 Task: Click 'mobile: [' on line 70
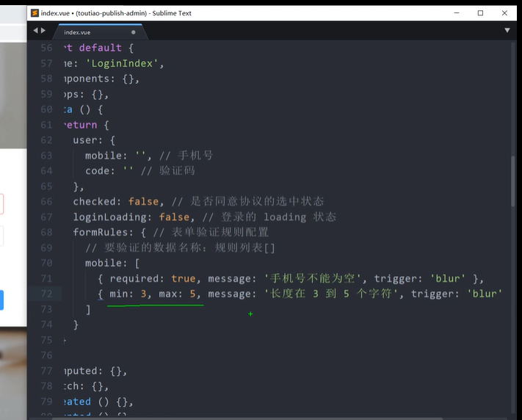pos(112,263)
